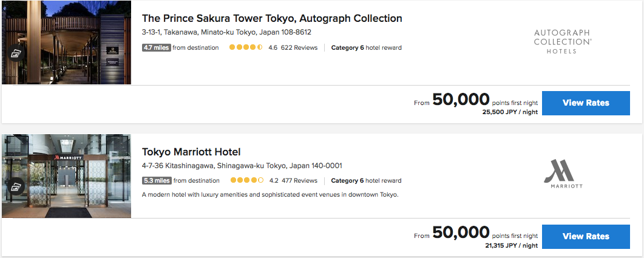Read the 622 Reviews link
Screen dimensions: 644x258
coord(299,48)
